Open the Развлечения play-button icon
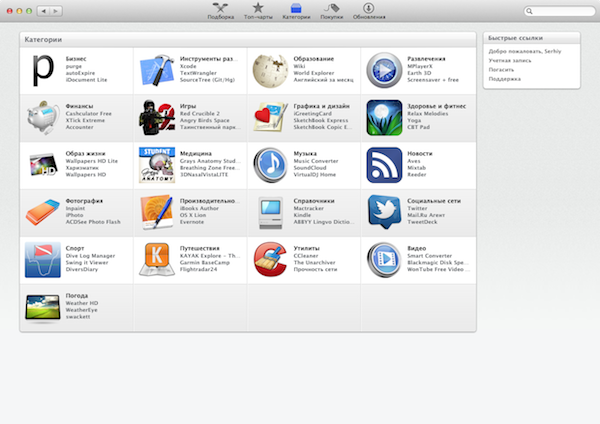Screen dimensions: 600x424 tap(384, 70)
